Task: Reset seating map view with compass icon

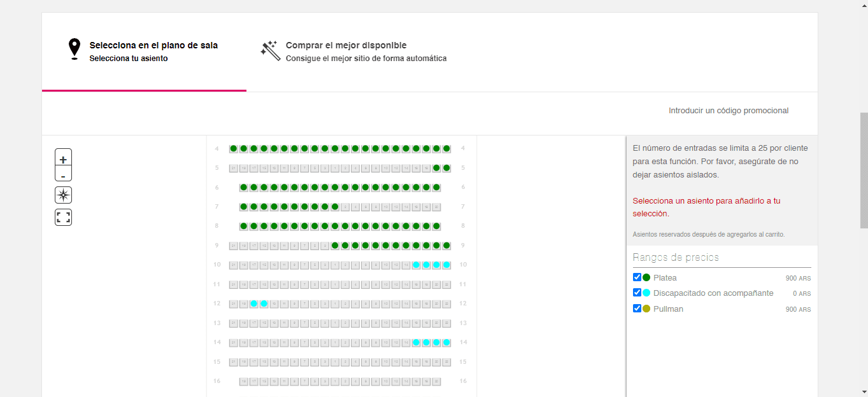Action: tap(63, 195)
